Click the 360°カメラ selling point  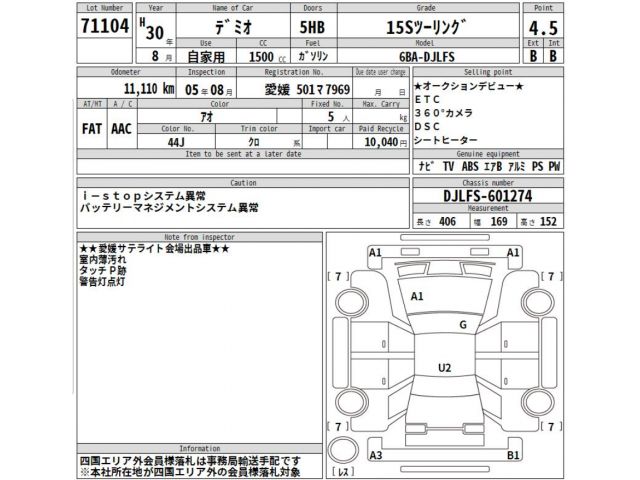click(x=444, y=113)
